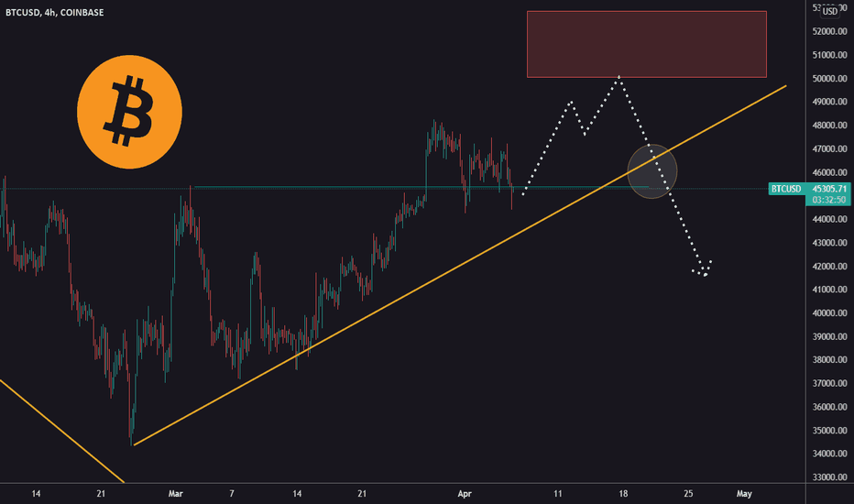Click the 43000.00 price axis label
854x504 pixels.
tap(829, 243)
